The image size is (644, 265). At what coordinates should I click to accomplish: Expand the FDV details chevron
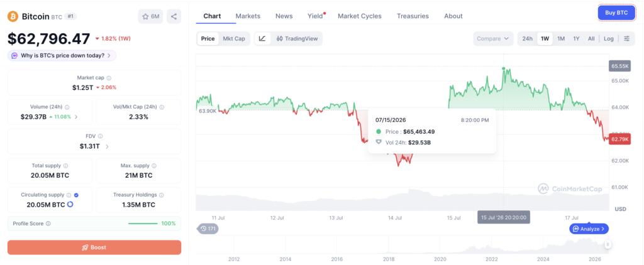click(x=107, y=146)
